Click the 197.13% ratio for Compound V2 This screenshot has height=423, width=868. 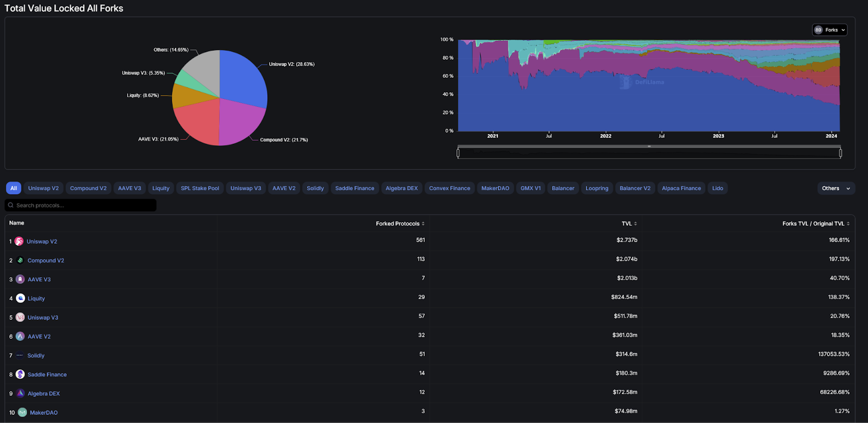click(x=839, y=259)
